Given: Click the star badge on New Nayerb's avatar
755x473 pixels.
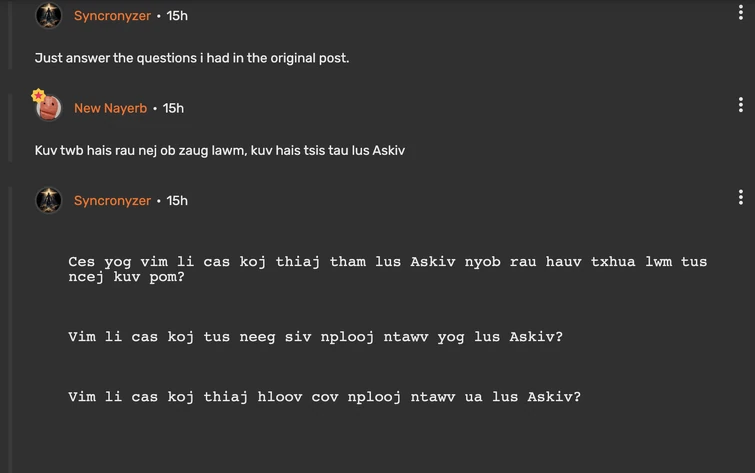Looking at the screenshot, I should tap(38, 96).
